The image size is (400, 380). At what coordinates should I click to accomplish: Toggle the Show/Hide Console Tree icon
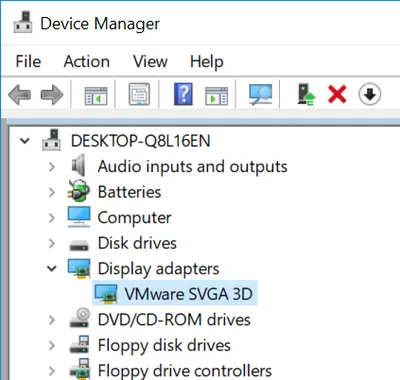pyautogui.click(x=96, y=96)
